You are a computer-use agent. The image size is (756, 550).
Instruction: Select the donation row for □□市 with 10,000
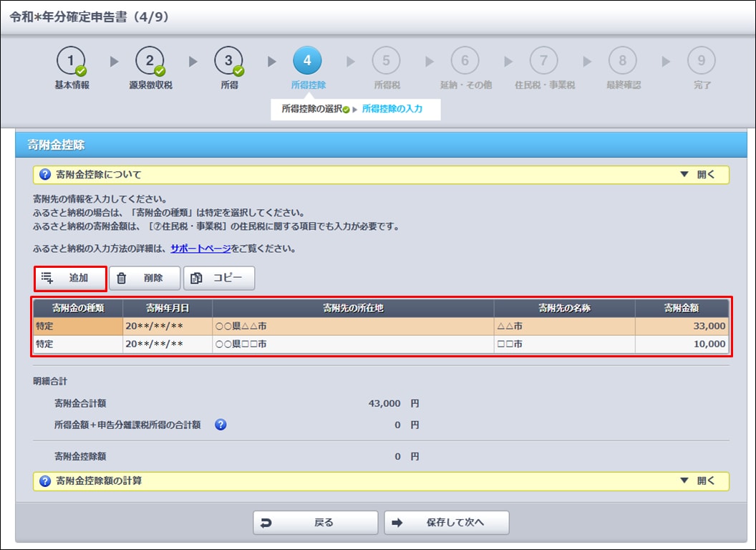[379, 344]
